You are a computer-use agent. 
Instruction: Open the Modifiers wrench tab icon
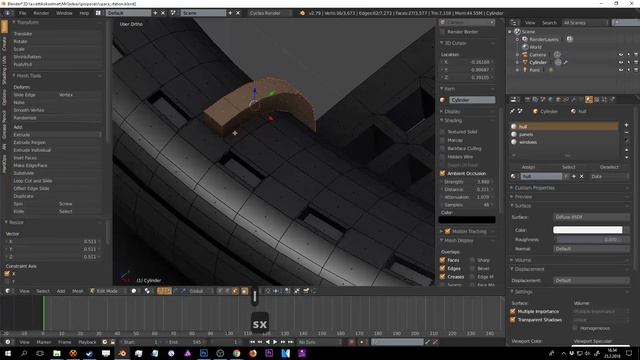(x=573, y=100)
